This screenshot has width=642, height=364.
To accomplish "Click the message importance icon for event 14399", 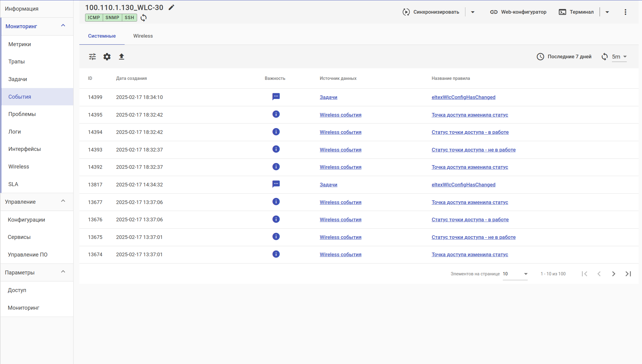I will (276, 97).
